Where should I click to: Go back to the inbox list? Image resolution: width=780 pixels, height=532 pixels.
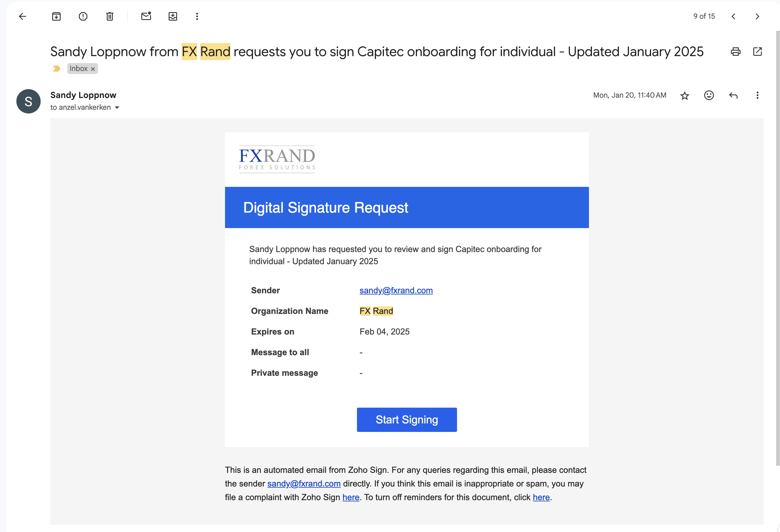(x=22, y=16)
